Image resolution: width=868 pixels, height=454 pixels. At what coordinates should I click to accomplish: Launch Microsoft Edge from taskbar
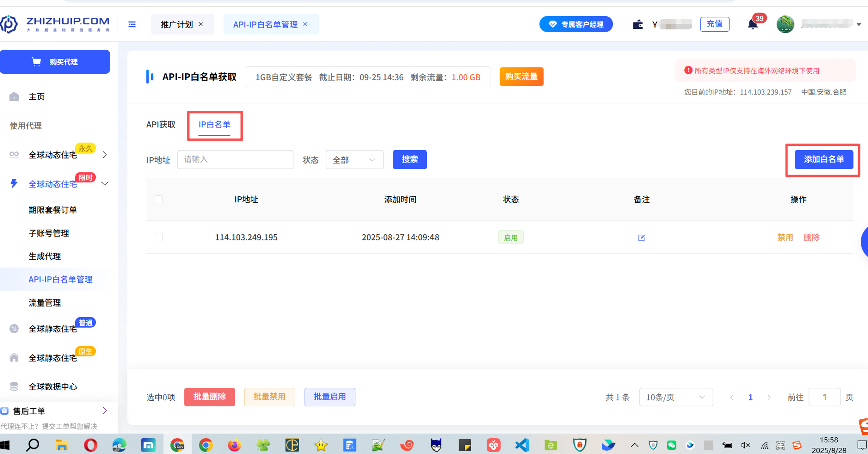click(x=119, y=445)
